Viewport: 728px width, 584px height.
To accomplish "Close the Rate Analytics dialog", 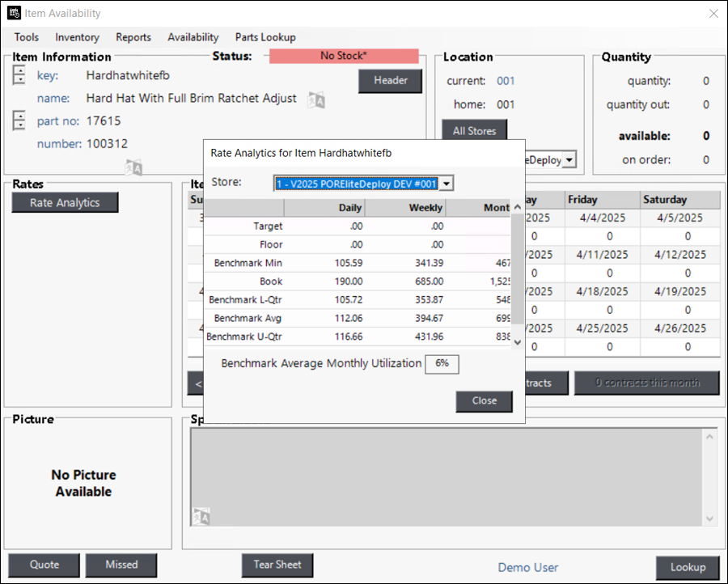I will 484,401.
